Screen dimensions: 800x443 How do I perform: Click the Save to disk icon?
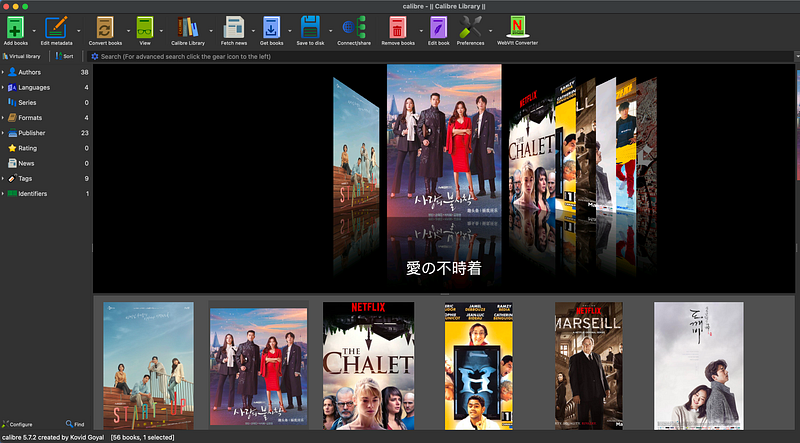click(310, 27)
